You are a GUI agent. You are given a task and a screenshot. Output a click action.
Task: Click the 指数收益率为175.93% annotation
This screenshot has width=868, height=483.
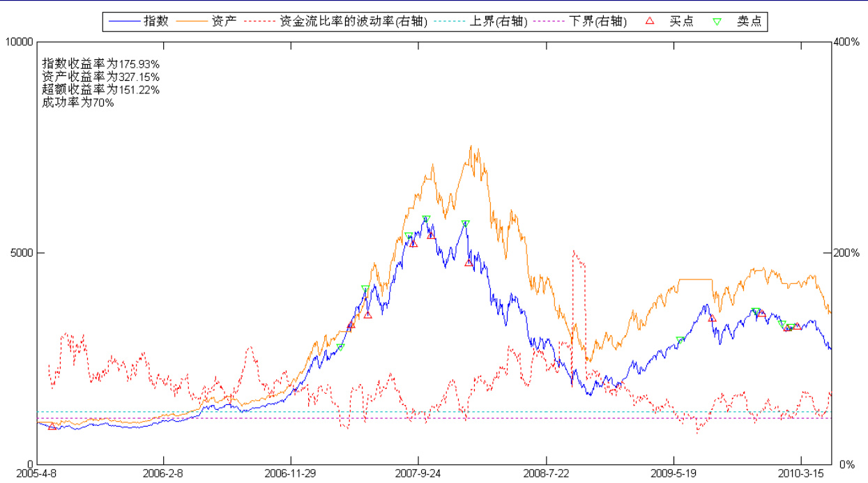(100, 63)
